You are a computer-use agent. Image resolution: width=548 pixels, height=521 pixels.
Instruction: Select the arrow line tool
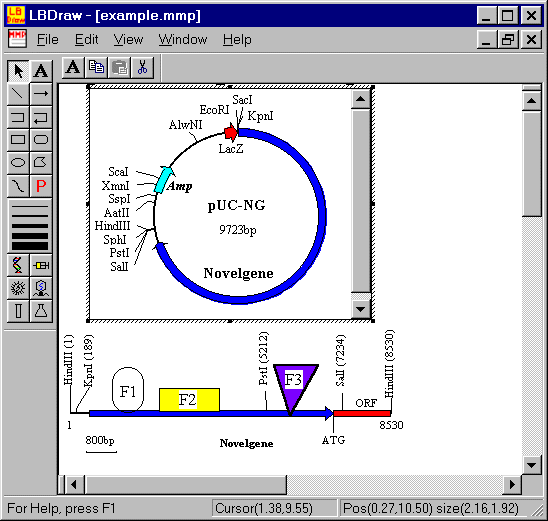coord(41,94)
